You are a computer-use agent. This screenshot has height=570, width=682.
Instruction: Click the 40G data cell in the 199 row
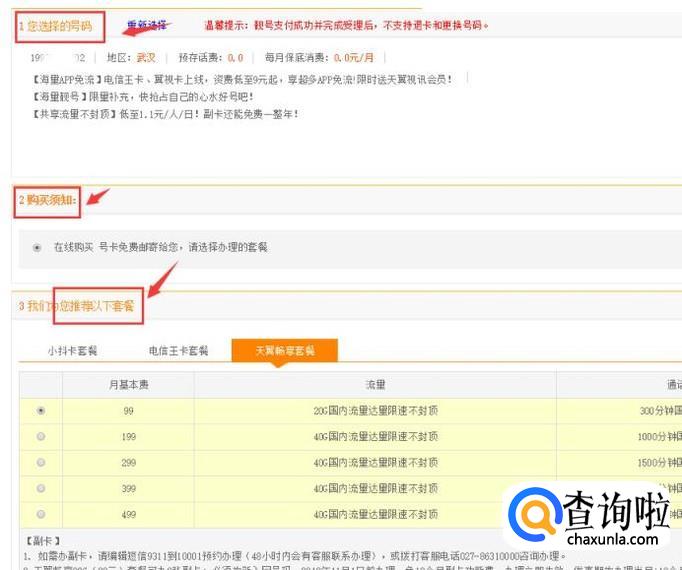[375, 436]
